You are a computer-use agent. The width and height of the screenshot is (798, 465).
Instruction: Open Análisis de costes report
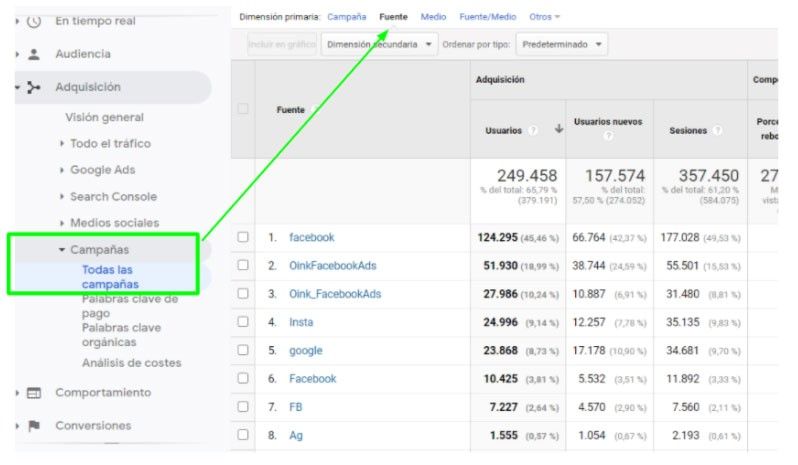coord(131,363)
